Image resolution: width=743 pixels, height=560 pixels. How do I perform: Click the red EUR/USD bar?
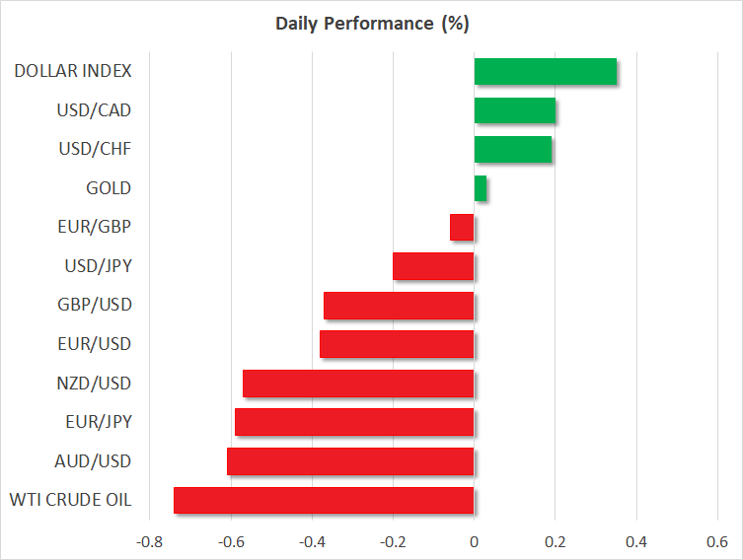397,344
